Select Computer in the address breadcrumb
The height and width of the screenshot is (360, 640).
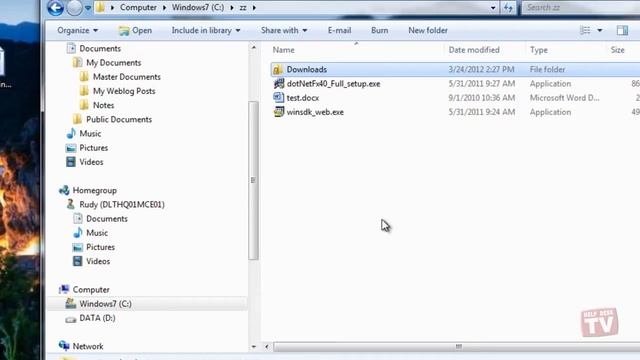138,7
